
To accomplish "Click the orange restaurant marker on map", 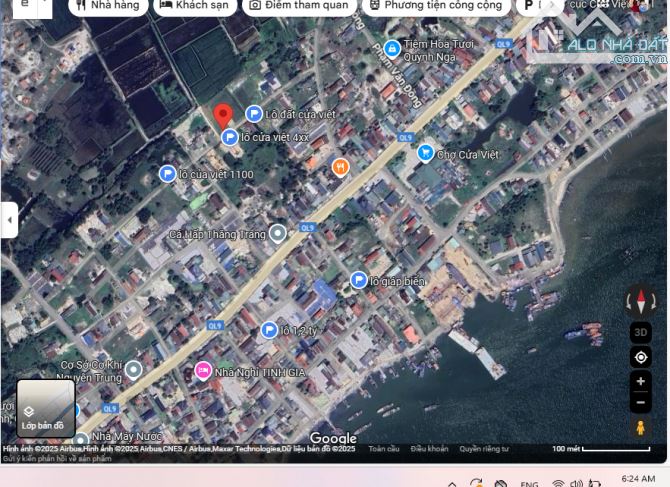I will (x=340, y=167).
